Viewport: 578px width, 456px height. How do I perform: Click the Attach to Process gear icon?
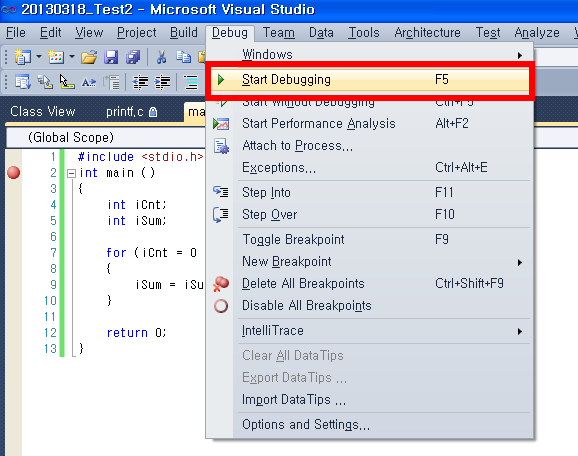coord(221,146)
